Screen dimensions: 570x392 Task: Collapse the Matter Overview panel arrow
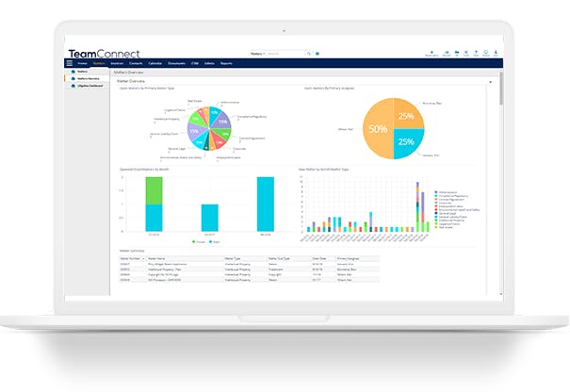coord(491,82)
